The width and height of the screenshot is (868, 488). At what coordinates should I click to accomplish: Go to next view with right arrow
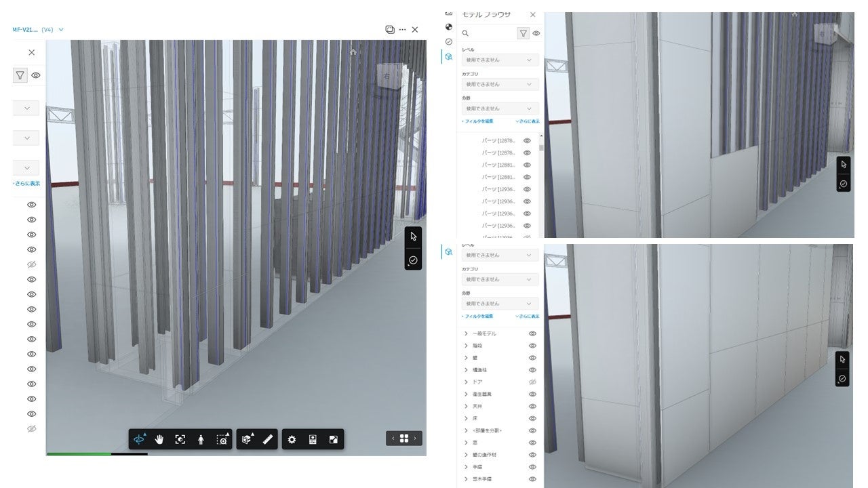tap(415, 438)
